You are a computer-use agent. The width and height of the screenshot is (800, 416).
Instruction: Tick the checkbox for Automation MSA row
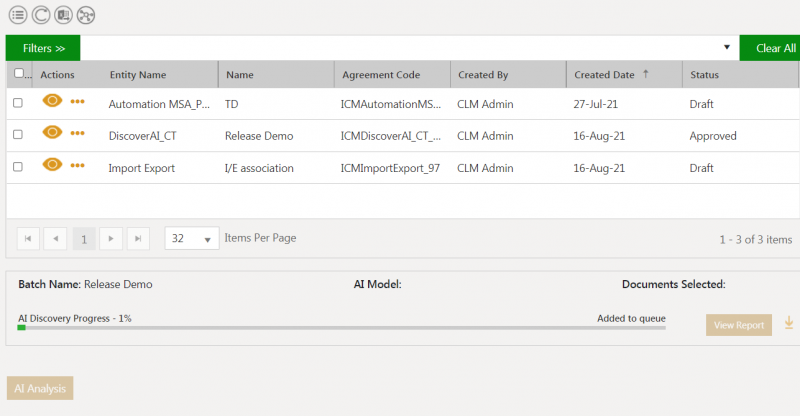click(17, 103)
